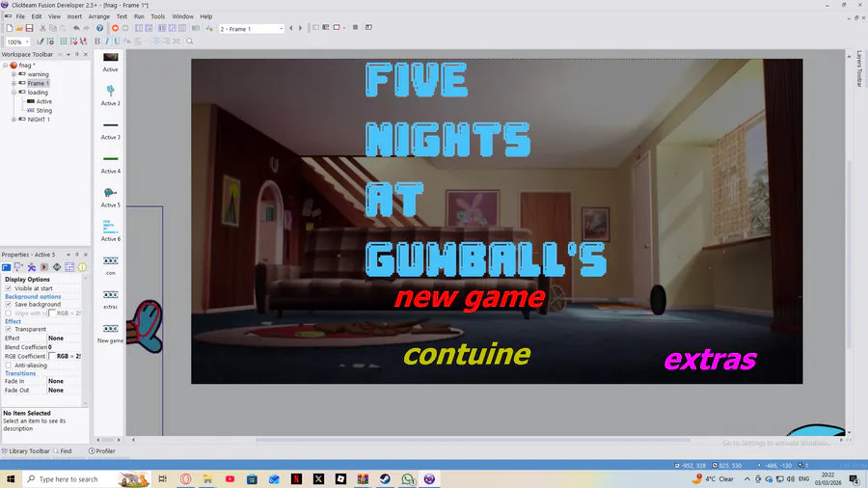Go to next frame arrow
868x488 pixels.
coord(301,28)
